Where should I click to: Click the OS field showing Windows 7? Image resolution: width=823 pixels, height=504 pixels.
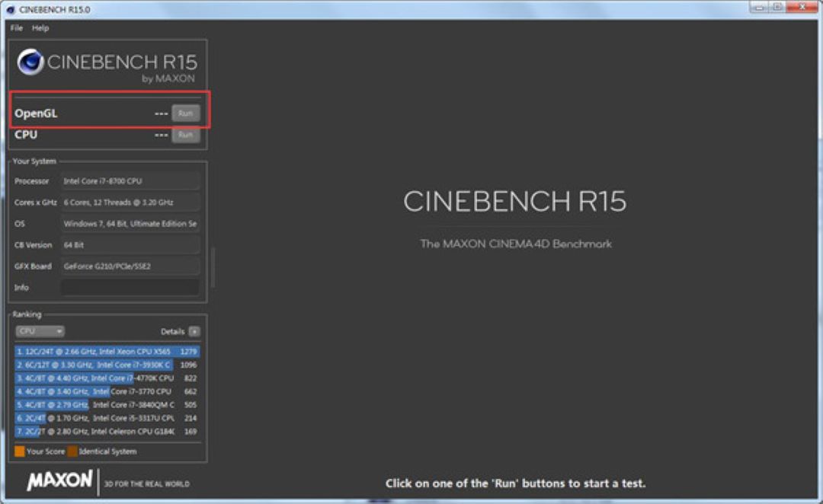pos(130,223)
